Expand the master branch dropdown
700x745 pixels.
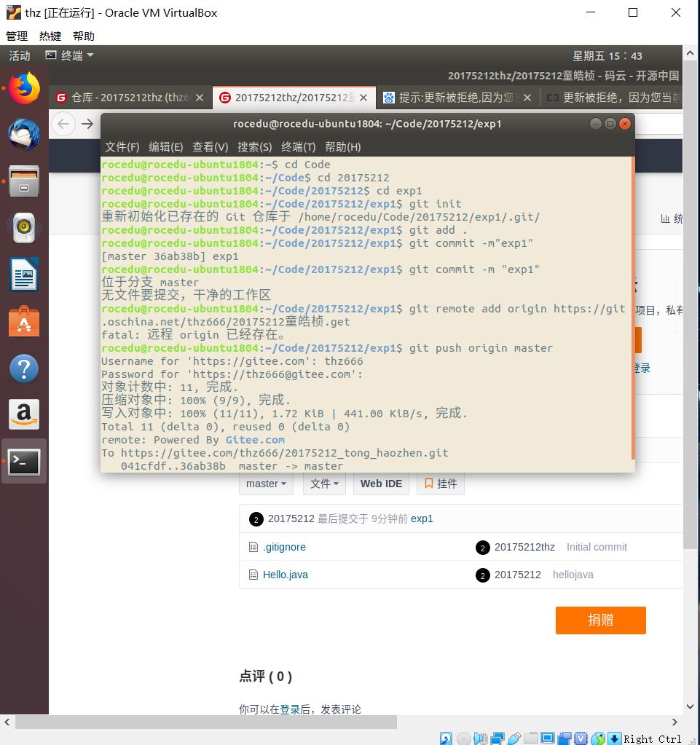tap(266, 484)
